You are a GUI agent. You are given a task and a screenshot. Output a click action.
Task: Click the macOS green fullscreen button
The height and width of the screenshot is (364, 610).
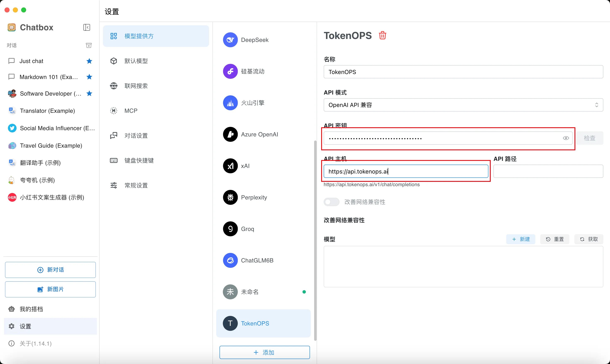pos(24,10)
